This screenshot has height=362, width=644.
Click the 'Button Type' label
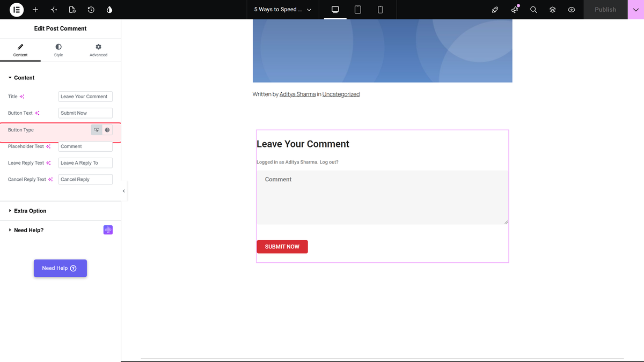(x=21, y=130)
